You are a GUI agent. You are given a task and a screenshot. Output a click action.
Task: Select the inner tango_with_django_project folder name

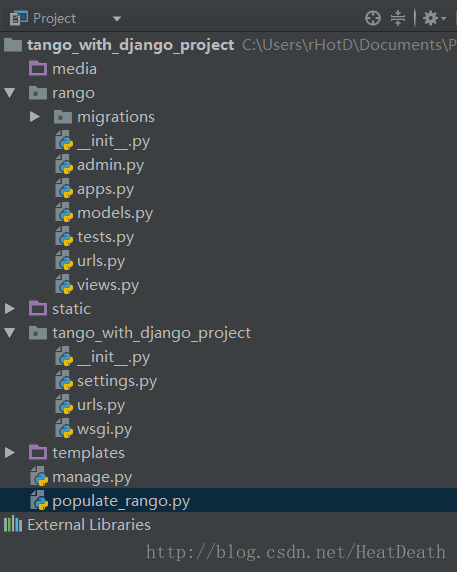151,333
